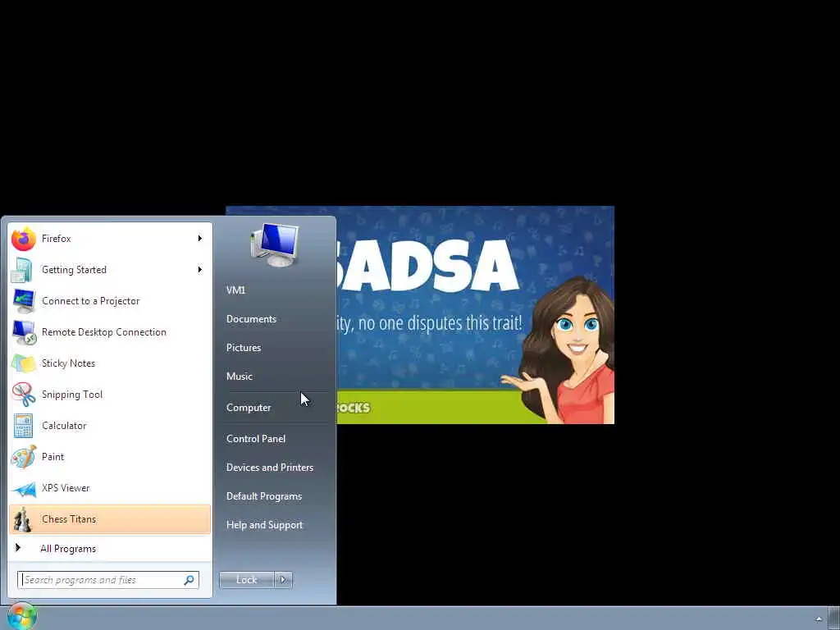Screen dimensions: 840x630
Task: Open the VM1 user folder
Action: pos(235,290)
